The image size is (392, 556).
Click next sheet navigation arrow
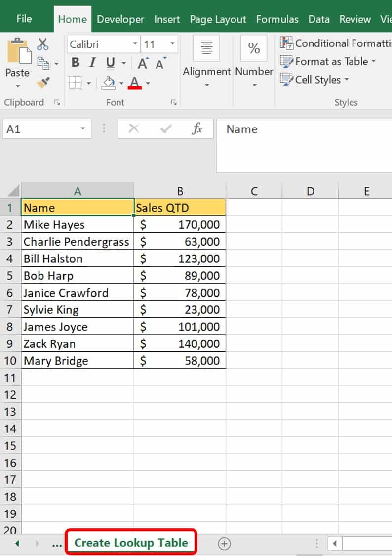37,543
